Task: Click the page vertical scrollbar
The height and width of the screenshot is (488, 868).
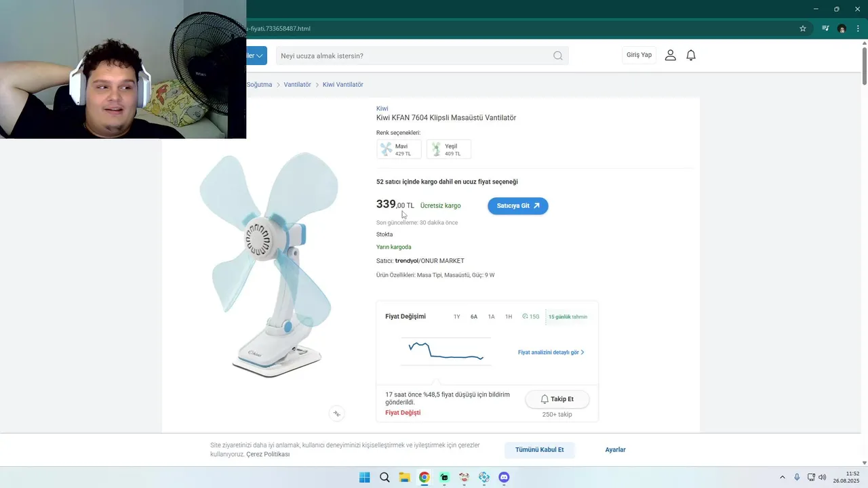Action: (864, 68)
